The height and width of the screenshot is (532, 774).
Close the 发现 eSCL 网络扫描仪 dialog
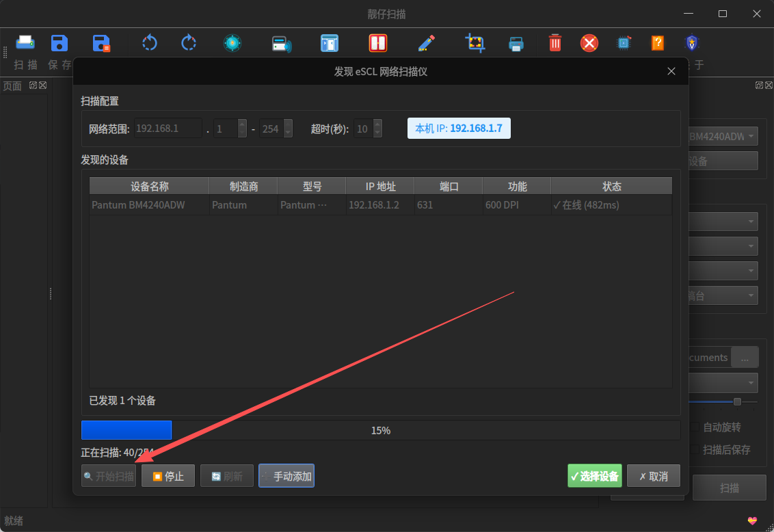(x=671, y=72)
